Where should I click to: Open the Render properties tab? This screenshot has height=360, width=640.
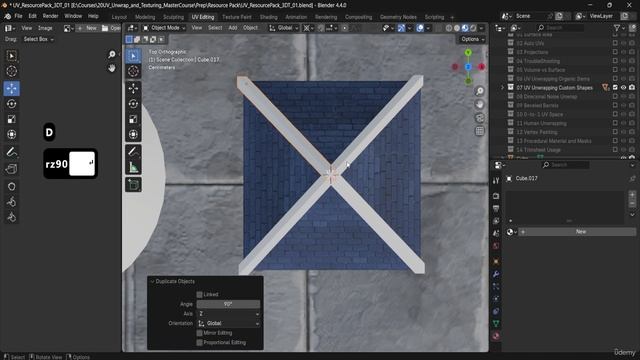pyautogui.click(x=496, y=196)
